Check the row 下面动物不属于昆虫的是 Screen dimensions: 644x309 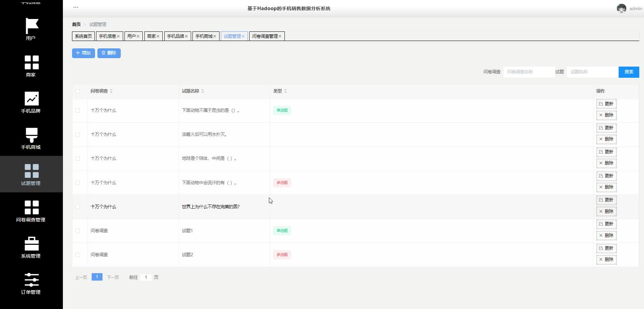[x=77, y=111]
